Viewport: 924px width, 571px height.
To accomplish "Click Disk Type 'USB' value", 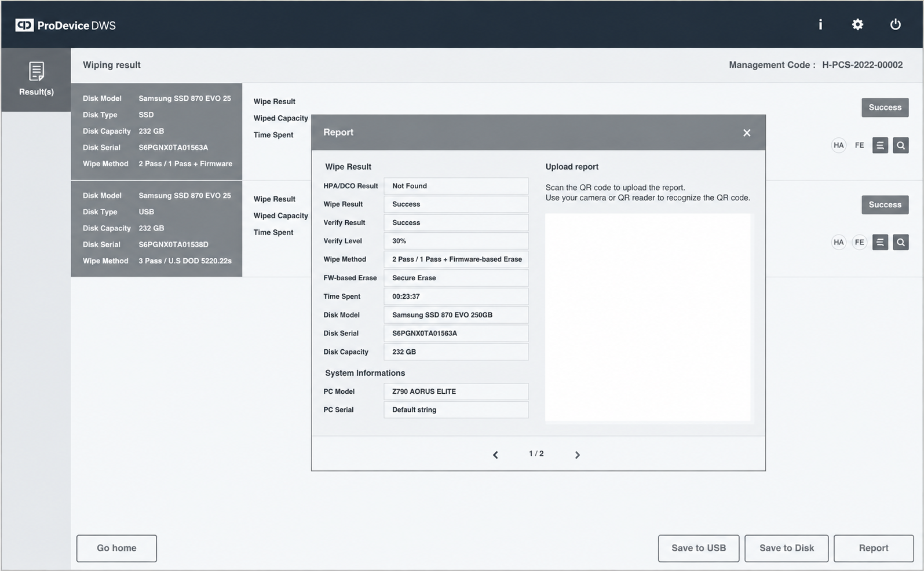I will click(146, 212).
